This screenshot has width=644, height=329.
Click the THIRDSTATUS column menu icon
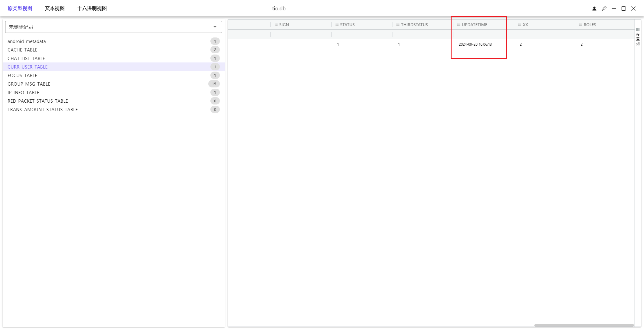[398, 25]
